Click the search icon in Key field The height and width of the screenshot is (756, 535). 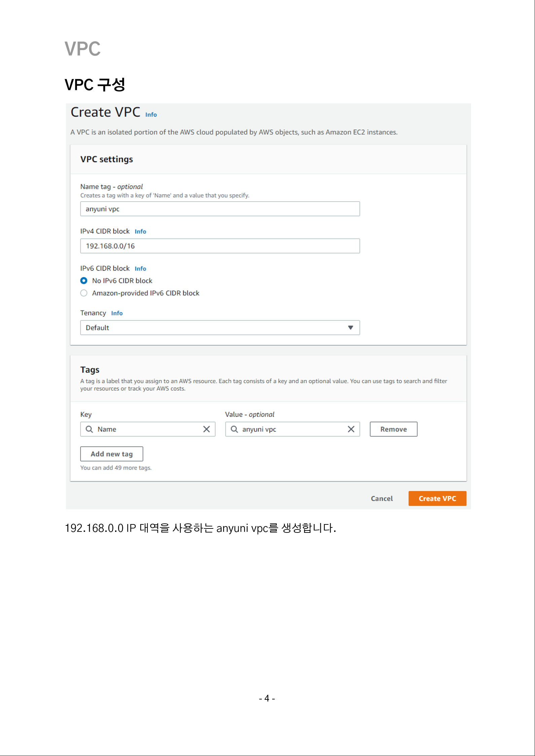pyautogui.click(x=89, y=429)
